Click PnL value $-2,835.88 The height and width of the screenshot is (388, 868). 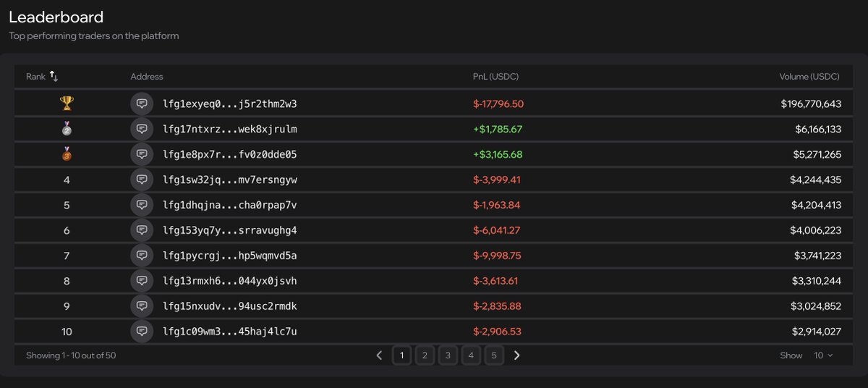497,306
